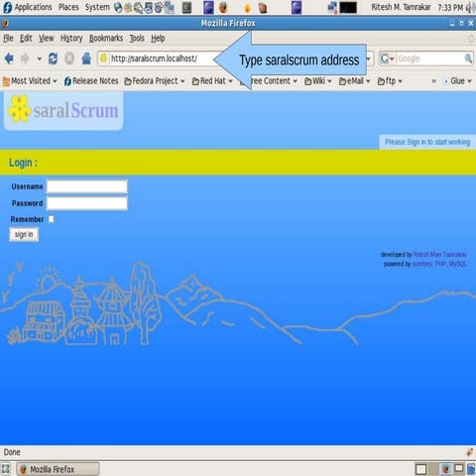The height and width of the screenshot is (476, 476).
Task: Click the search magnifier icon
Action: 468,59
